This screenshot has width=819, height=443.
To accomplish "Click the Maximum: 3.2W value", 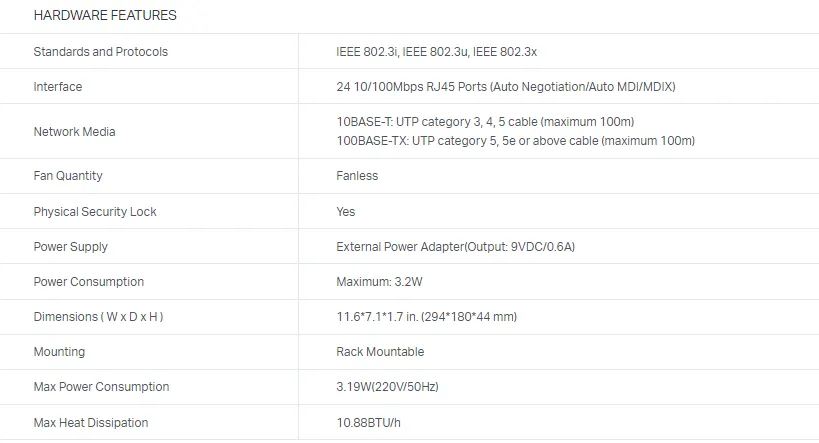I will 379,282.
